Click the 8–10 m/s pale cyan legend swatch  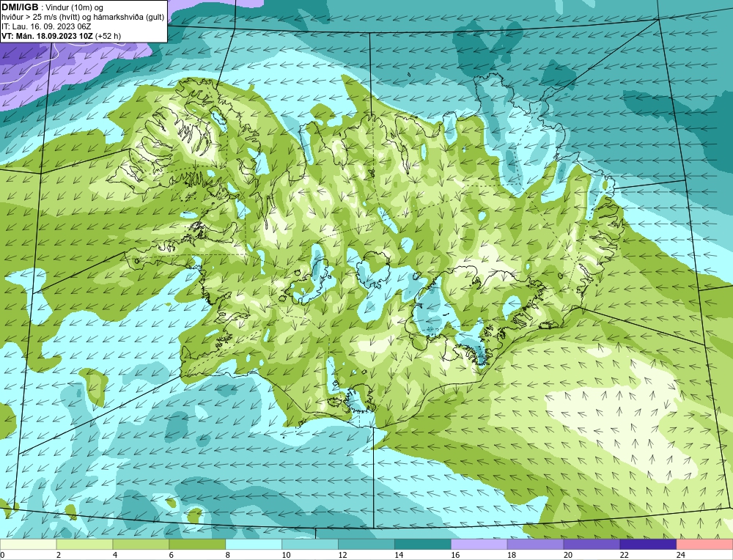254,545
